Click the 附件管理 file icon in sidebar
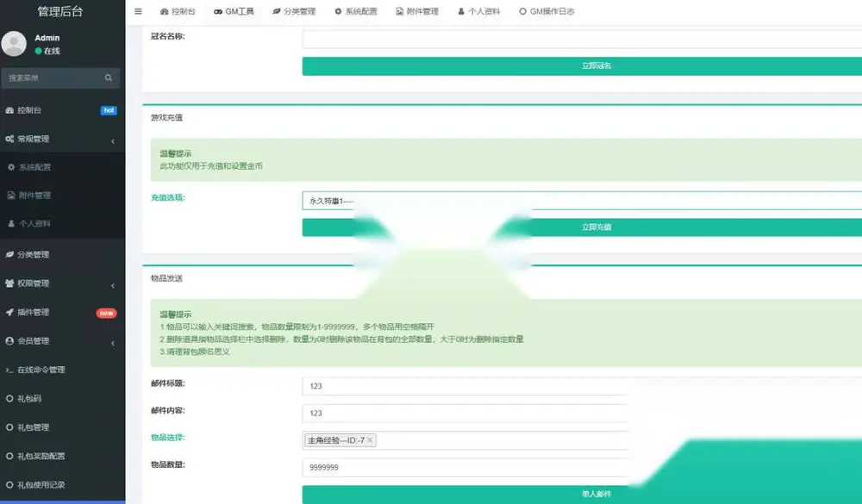The image size is (862, 504). [11, 195]
